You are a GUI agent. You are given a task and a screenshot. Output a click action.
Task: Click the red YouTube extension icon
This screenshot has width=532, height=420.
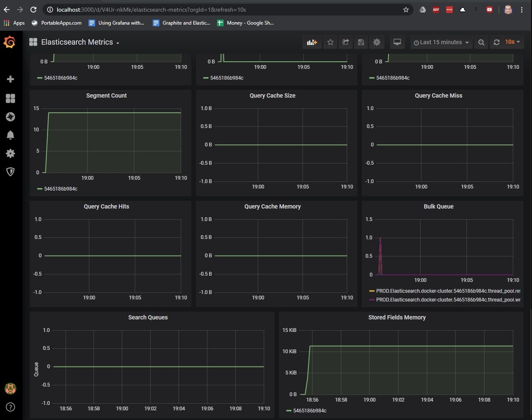click(489, 9)
